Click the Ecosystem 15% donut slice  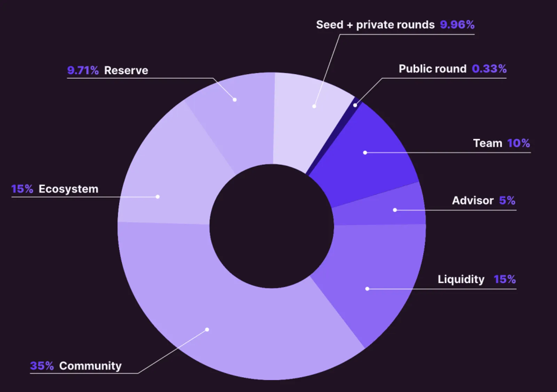tap(167, 181)
